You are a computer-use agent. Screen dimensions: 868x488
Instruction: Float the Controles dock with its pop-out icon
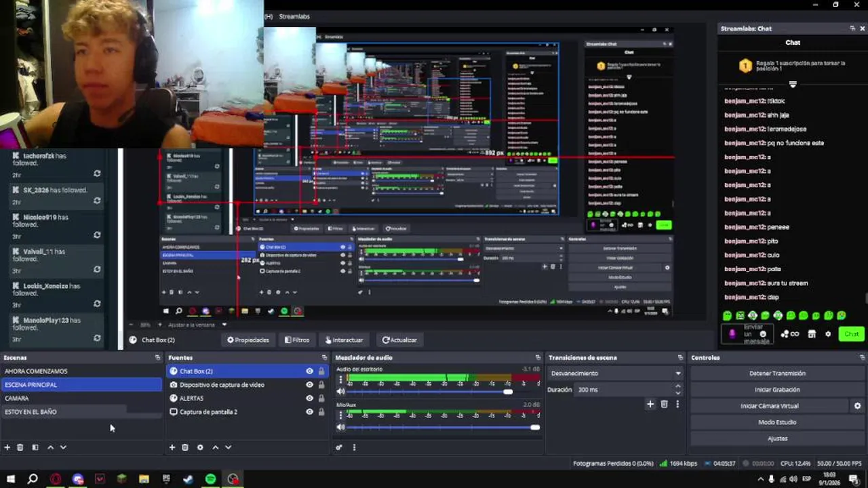[861, 357]
